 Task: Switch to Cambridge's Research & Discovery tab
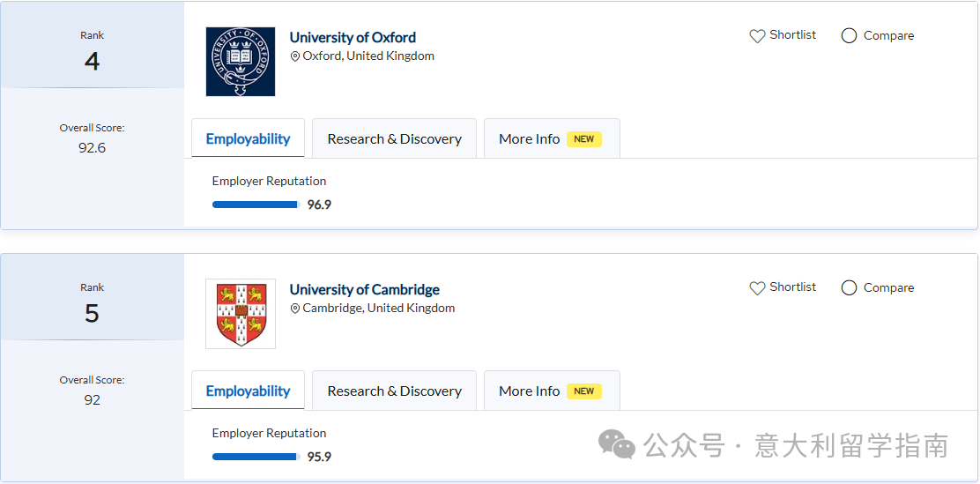tap(394, 391)
